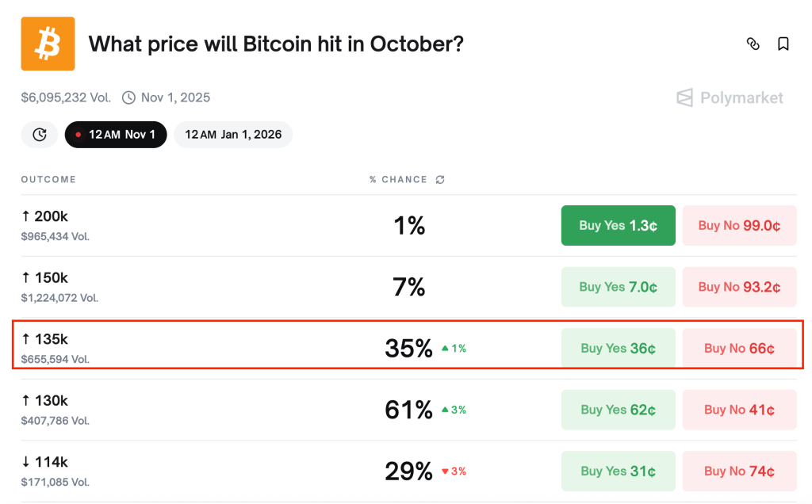Refresh the % chance column icon
This screenshot has height=504, width=812.
pyautogui.click(x=440, y=180)
